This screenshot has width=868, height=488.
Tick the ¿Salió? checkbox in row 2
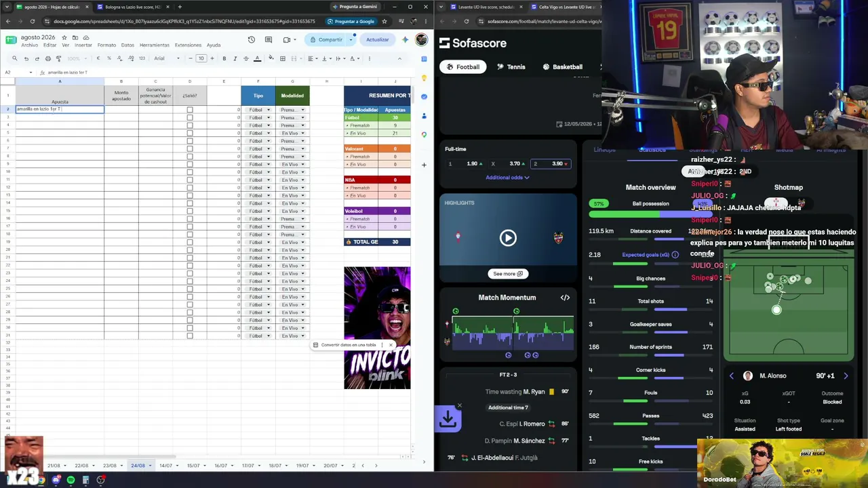(190, 110)
